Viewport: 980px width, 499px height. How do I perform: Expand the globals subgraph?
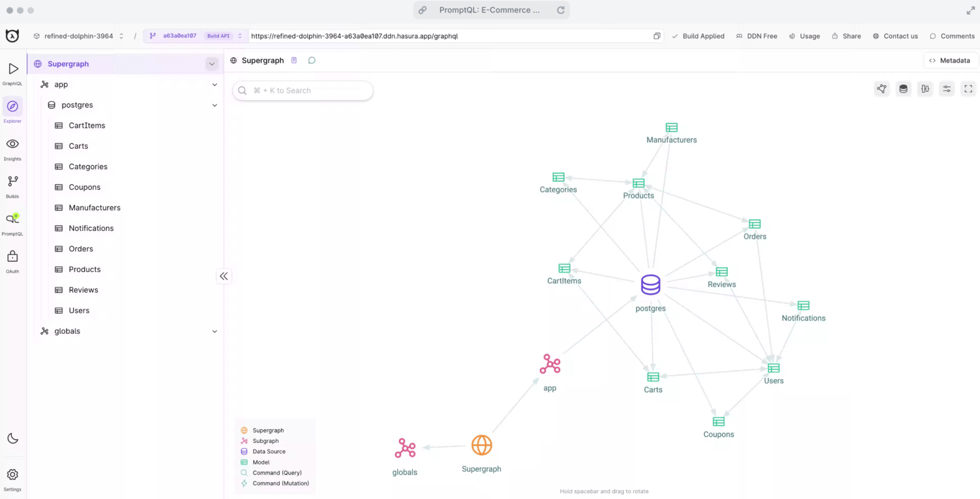(x=215, y=331)
